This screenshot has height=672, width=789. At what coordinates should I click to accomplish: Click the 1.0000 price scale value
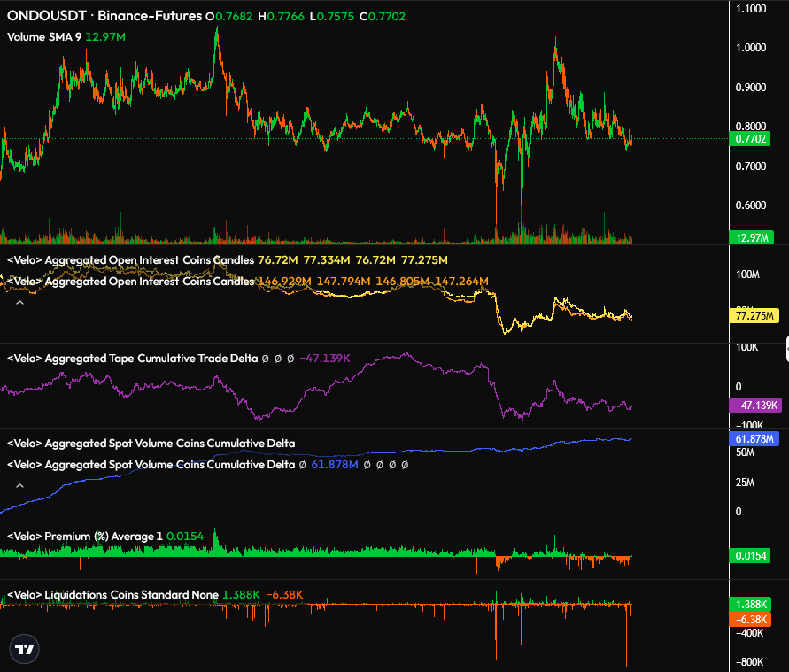click(x=751, y=48)
